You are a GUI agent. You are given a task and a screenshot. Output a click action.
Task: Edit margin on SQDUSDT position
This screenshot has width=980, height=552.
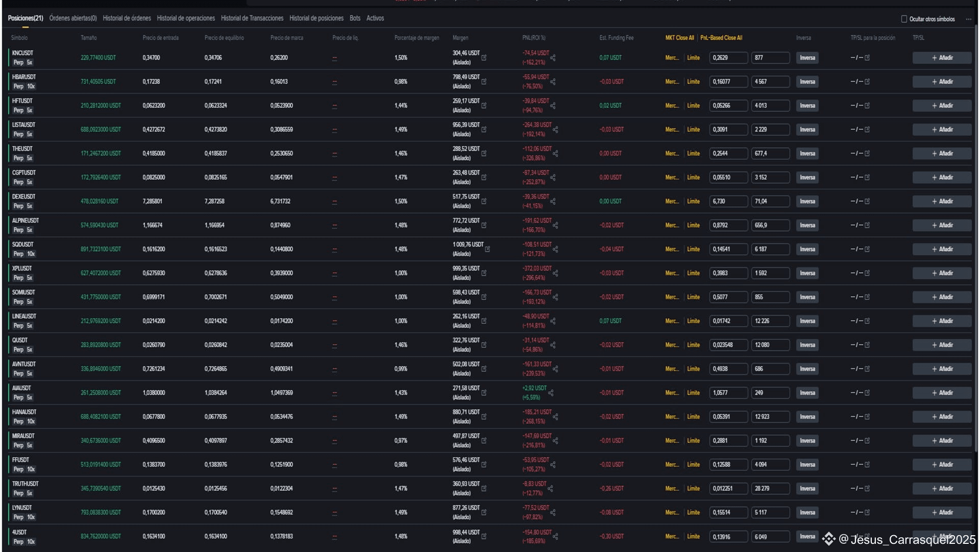487,249
